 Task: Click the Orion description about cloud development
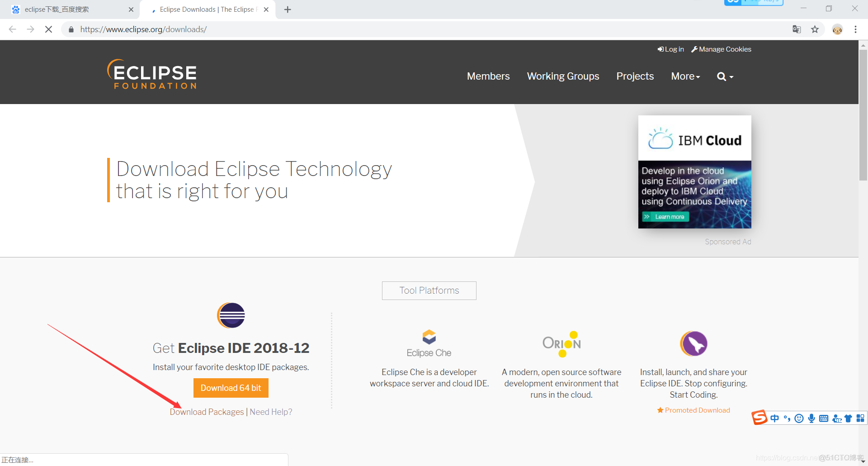[561, 383]
